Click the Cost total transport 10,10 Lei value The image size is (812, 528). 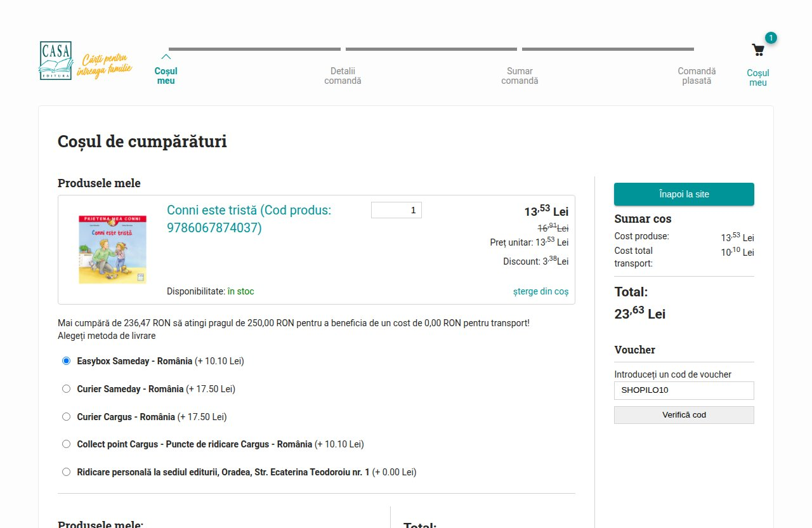738,252
